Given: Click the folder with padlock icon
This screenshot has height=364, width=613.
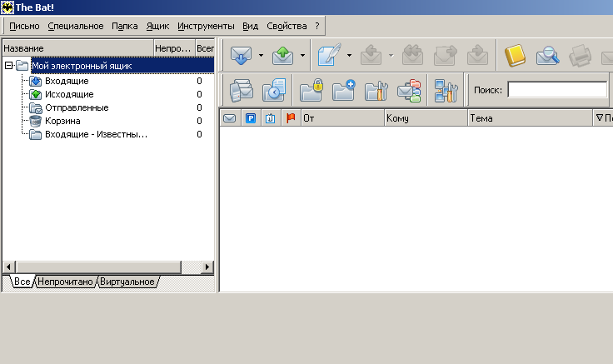Looking at the screenshot, I should pos(311,90).
